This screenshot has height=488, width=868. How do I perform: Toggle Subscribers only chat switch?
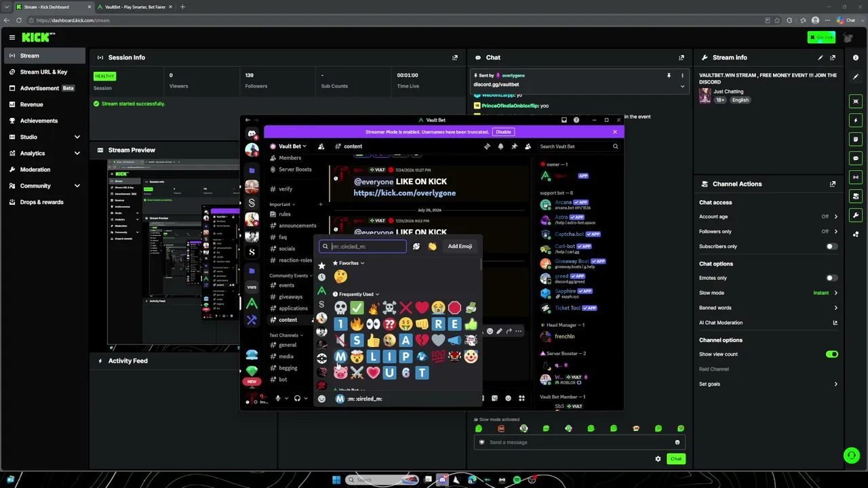pyautogui.click(x=831, y=247)
